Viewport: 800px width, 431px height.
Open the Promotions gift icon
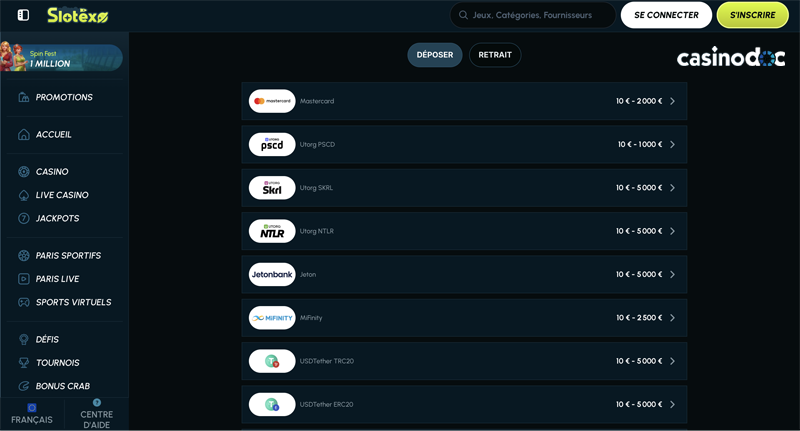click(x=23, y=97)
